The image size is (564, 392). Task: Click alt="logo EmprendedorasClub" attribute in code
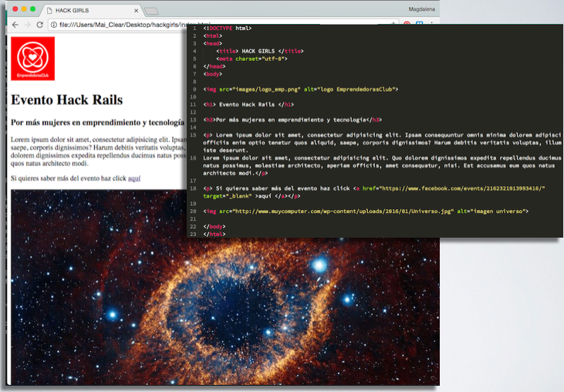350,90
